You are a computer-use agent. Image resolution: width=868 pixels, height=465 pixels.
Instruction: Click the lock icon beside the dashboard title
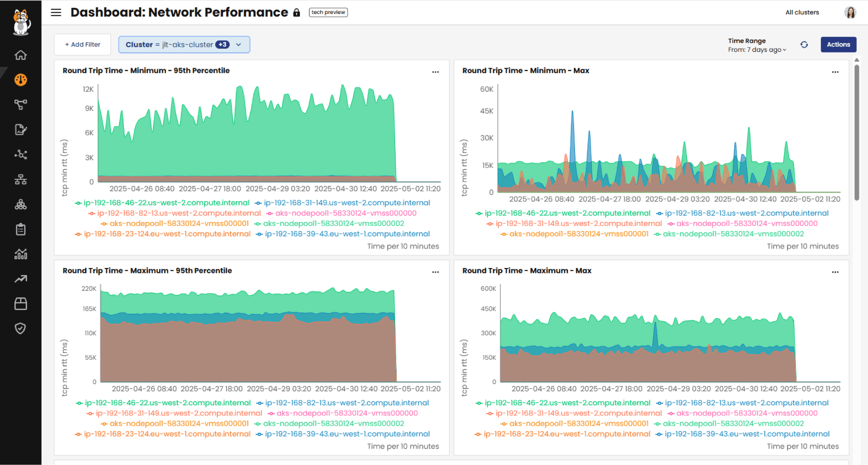(297, 13)
